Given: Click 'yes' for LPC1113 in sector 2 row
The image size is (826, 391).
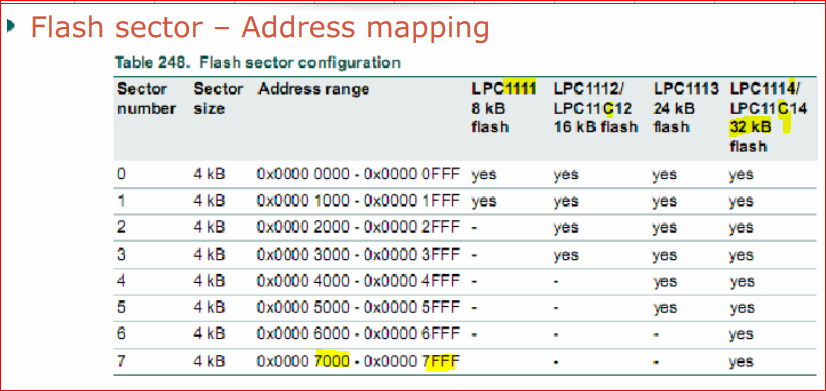Looking at the screenshot, I should (665, 229).
